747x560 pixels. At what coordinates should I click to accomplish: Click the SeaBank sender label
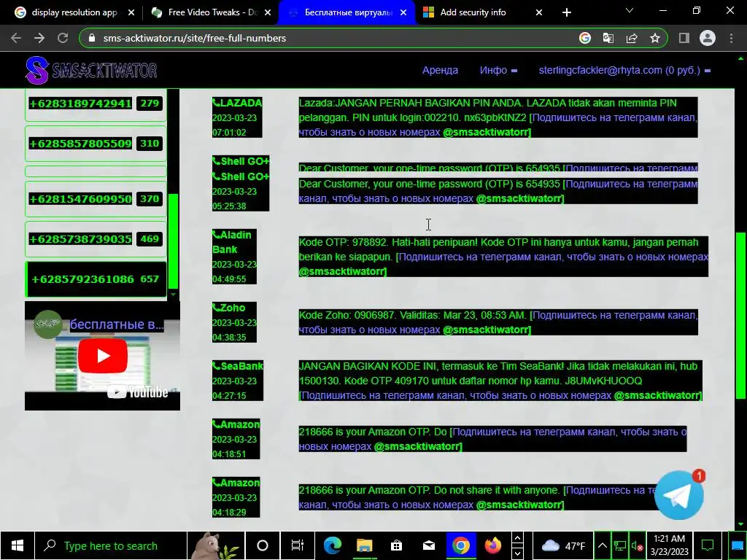238,366
